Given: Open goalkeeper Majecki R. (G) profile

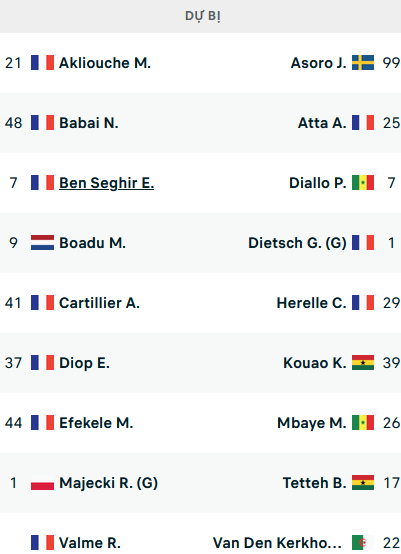Looking at the screenshot, I should pyautogui.click(x=108, y=483).
